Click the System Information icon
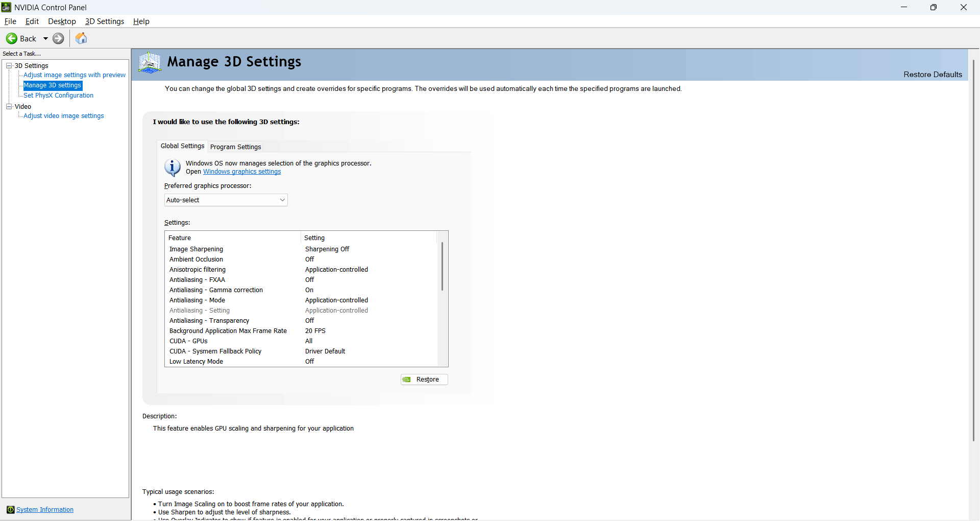The image size is (980, 521). pos(10,510)
